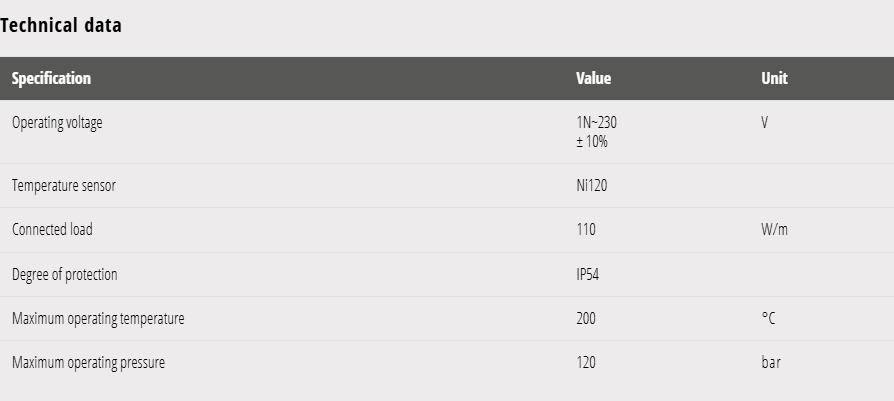Click the V unit for operating voltage
The width and height of the screenshot is (894, 401).
[x=765, y=123]
